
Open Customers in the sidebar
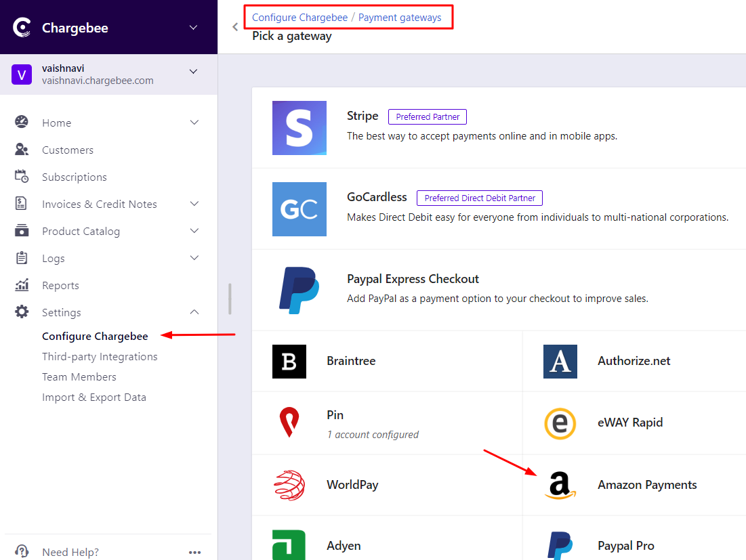point(68,150)
